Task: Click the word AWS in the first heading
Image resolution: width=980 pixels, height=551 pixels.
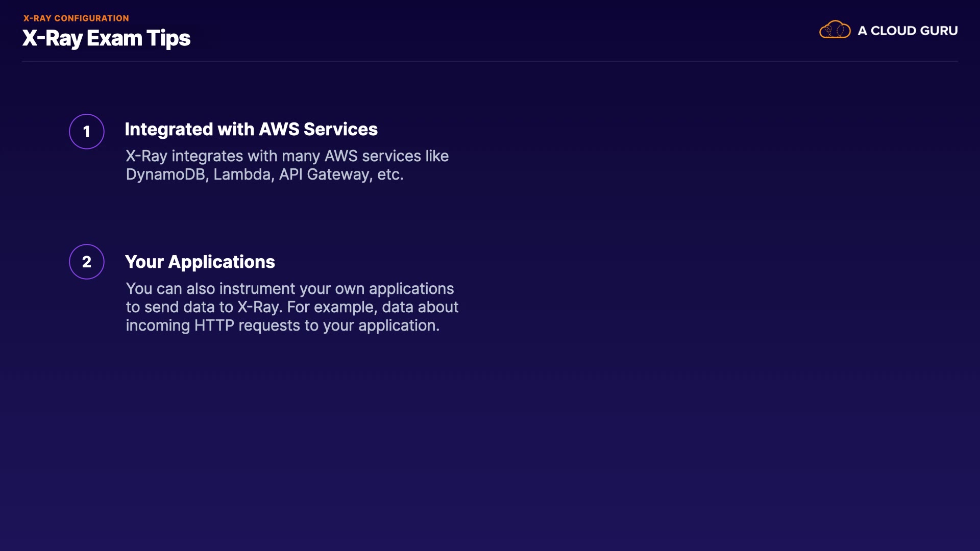Action: click(x=279, y=130)
